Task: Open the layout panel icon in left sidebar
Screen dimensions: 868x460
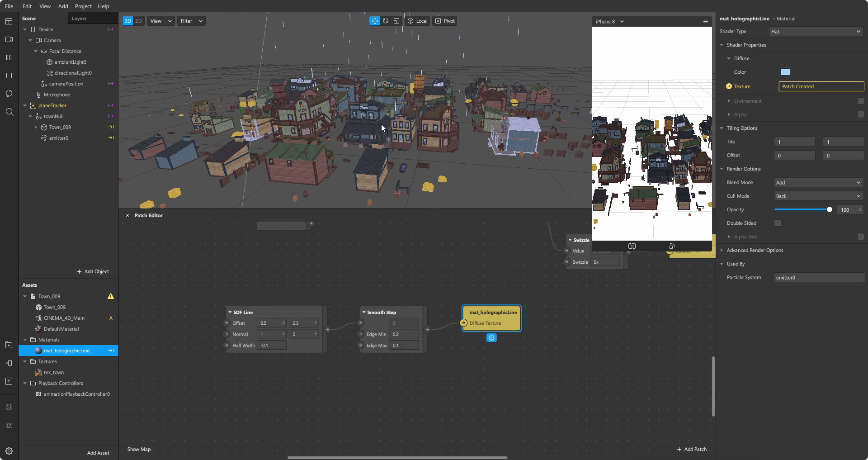Action: coord(9,21)
